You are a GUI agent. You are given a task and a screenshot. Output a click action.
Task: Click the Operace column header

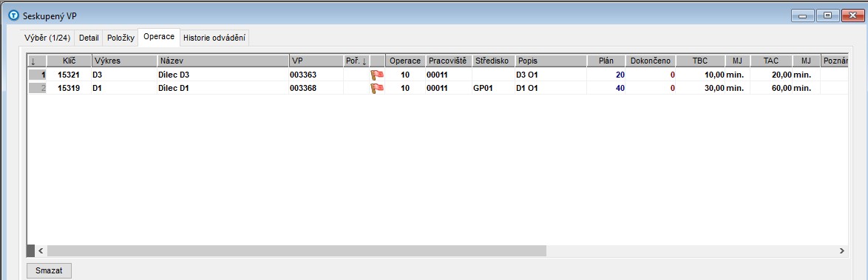(405, 61)
